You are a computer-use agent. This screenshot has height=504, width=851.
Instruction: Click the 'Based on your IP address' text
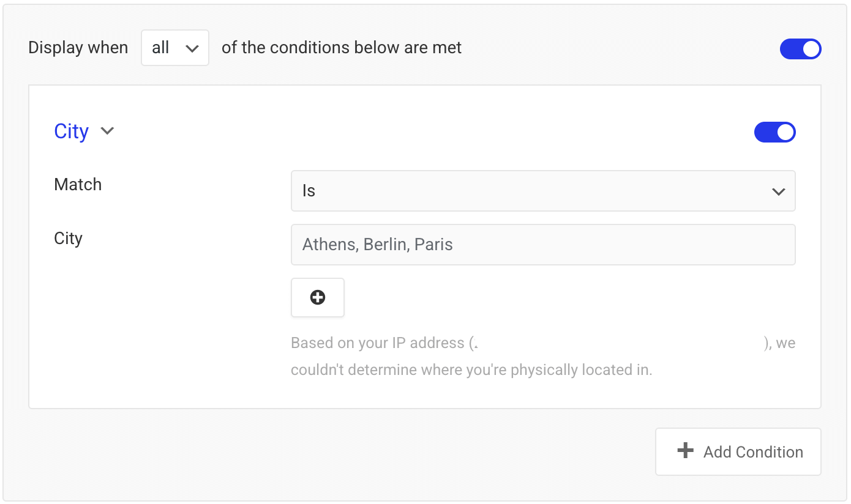pos(378,343)
